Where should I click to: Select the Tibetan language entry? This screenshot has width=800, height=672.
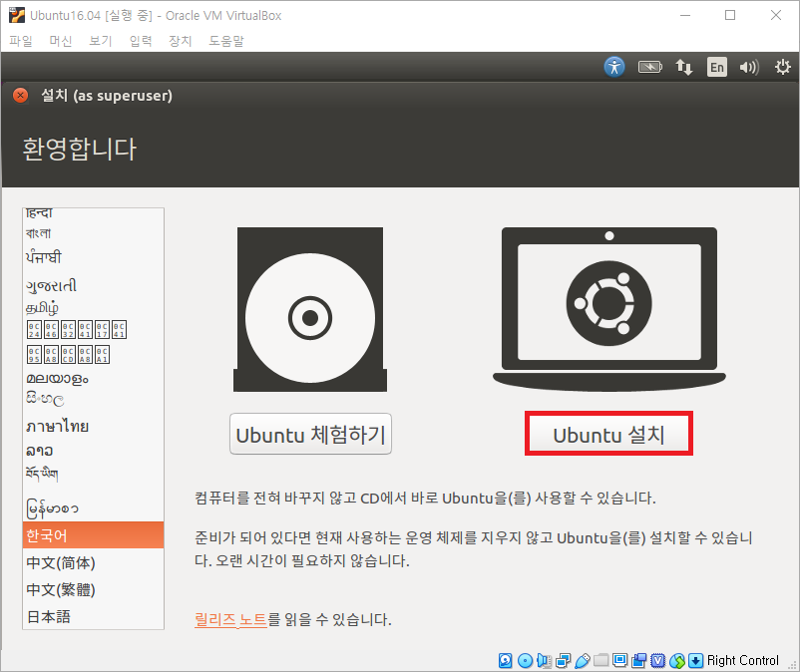point(93,475)
